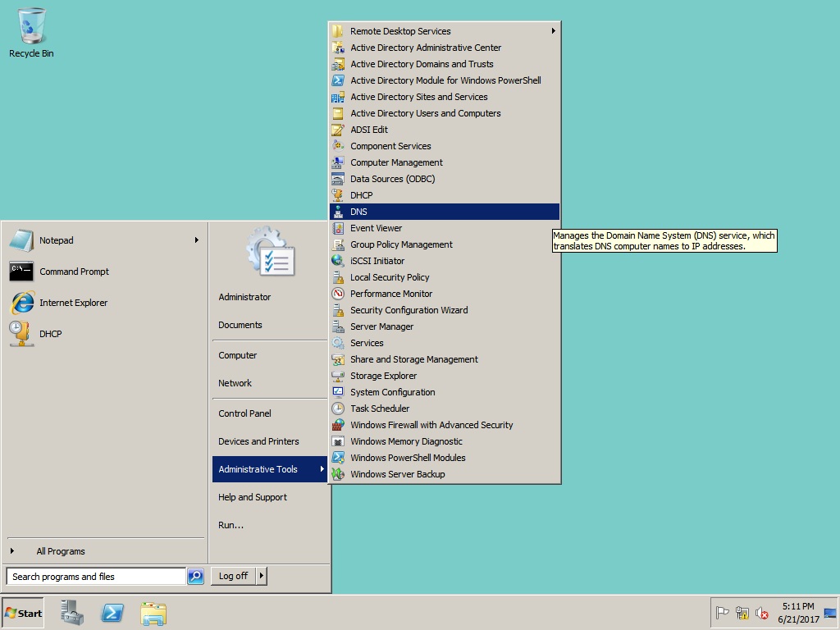
Task: Click the System Configuration icon
Action: tap(337, 392)
